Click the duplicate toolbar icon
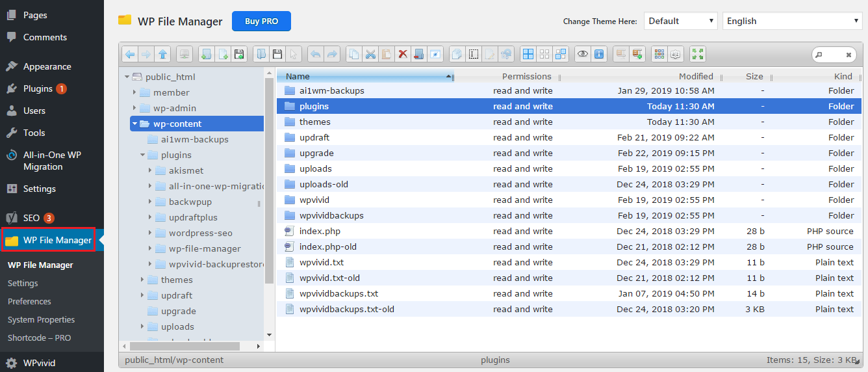868x372 pixels. point(457,54)
